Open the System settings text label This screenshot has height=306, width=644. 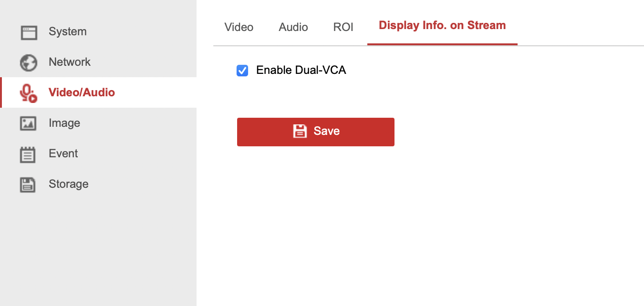click(68, 31)
